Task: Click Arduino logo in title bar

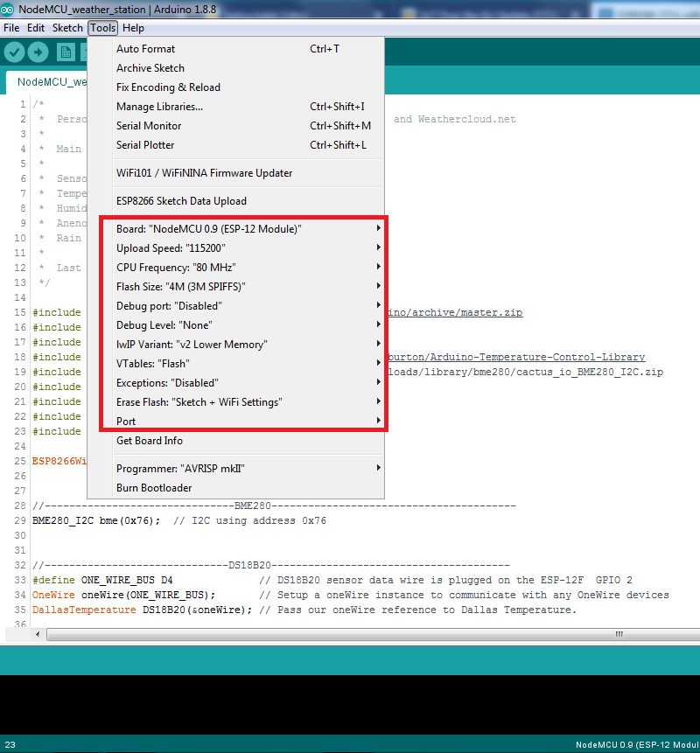Action: pos(7,9)
